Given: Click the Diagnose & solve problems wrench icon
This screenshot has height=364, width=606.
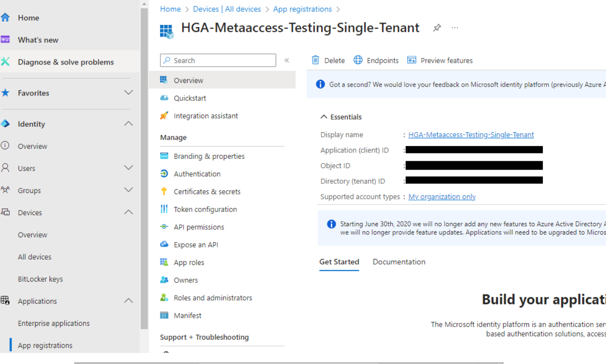Looking at the screenshot, I should pyautogui.click(x=5, y=62).
